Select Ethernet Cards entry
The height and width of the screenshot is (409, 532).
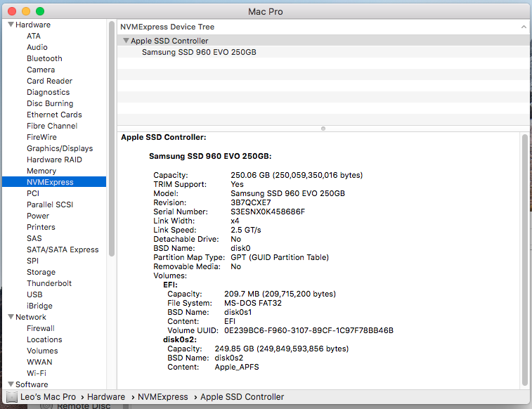click(x=54, y=115)
